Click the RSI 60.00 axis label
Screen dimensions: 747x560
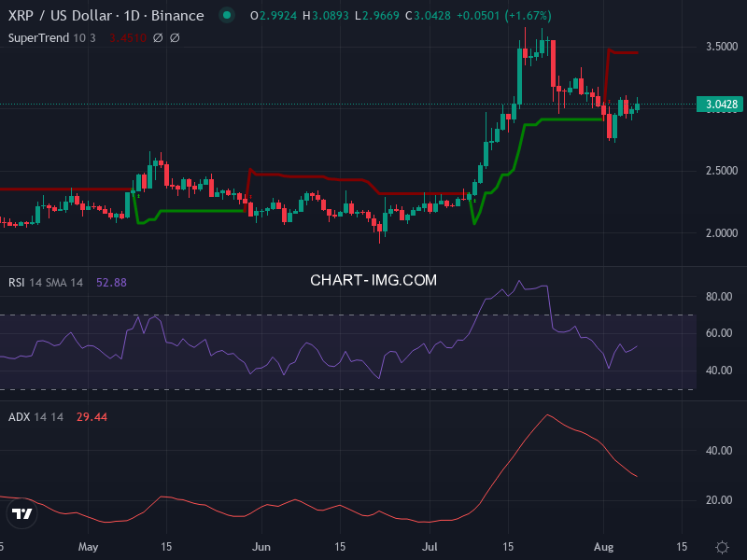718,333
